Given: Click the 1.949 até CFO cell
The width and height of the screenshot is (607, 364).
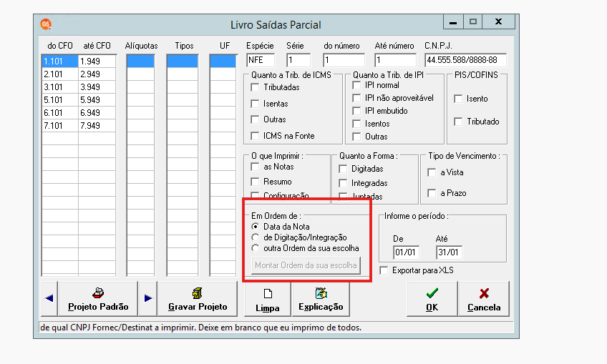Looking at the screenshot, I should (97, 61).
